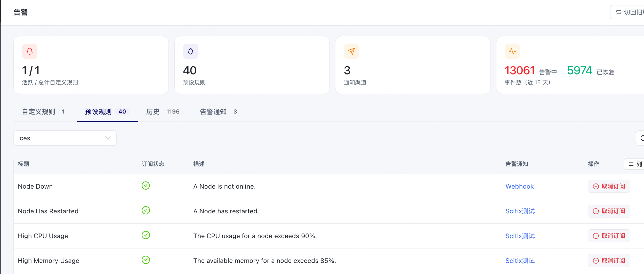Click the 13061 alerting events count
This screenshot has width=644, height=274.
520,70
